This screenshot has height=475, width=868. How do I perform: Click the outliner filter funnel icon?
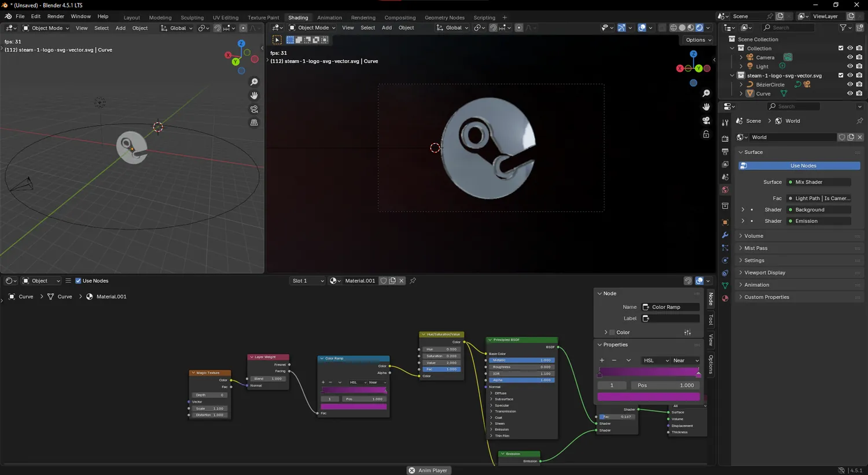[x=843, y=28]
